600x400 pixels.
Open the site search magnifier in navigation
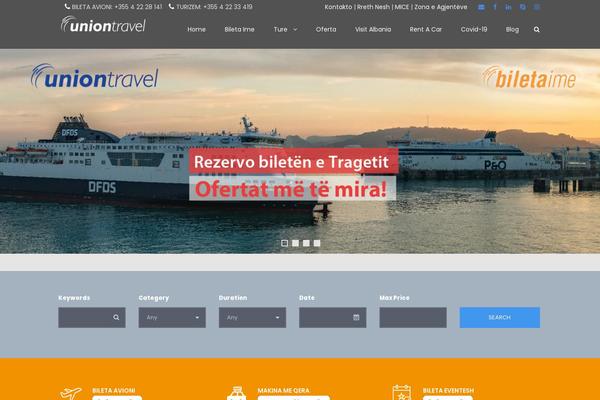(x=536, y=29)
